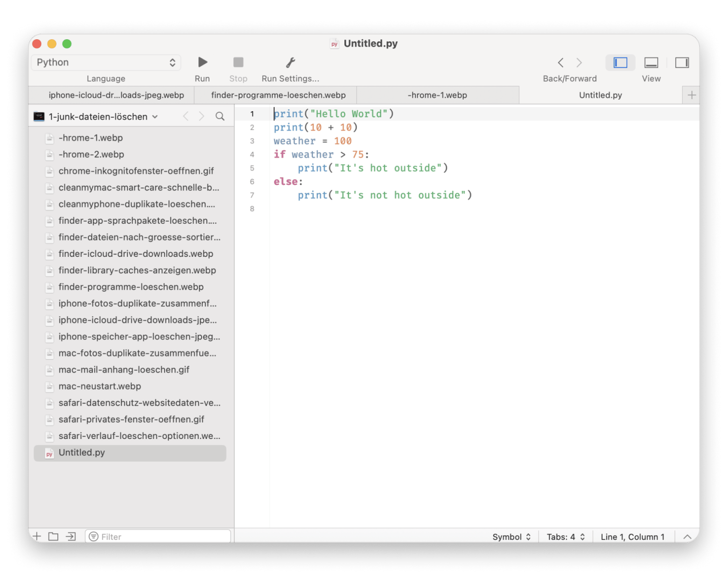Select iphone-icloud-drive-downloads-jpe file in sidebar
This screenshot has width=728, height=580.
pos(130,320)
